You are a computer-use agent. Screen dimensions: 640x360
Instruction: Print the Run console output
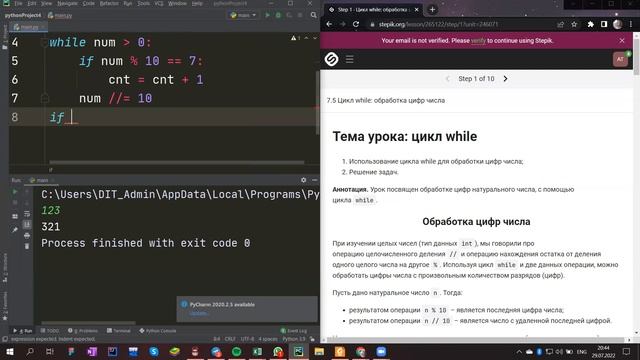(x=27, y=236)
